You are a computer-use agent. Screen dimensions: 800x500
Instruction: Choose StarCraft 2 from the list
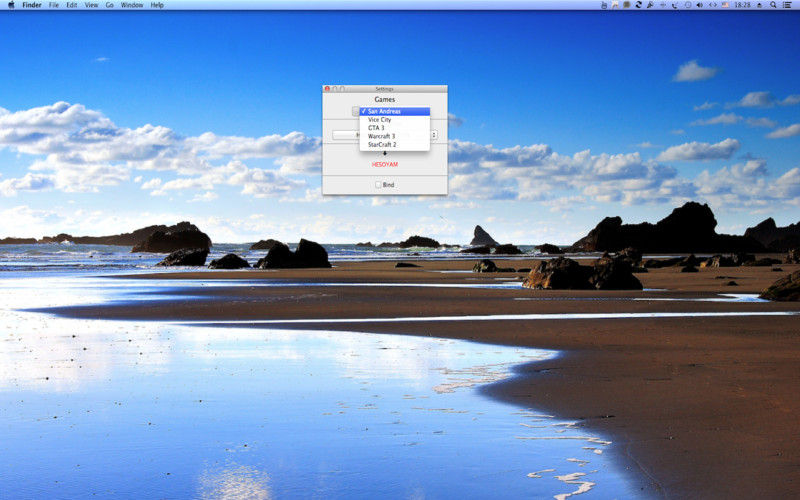coord(394,144)
